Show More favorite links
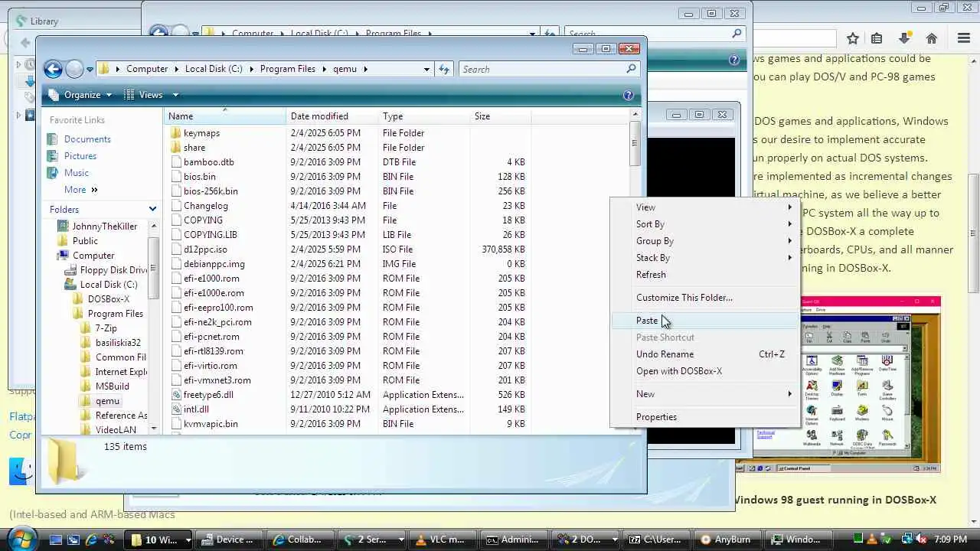 [x=80, y=190]
